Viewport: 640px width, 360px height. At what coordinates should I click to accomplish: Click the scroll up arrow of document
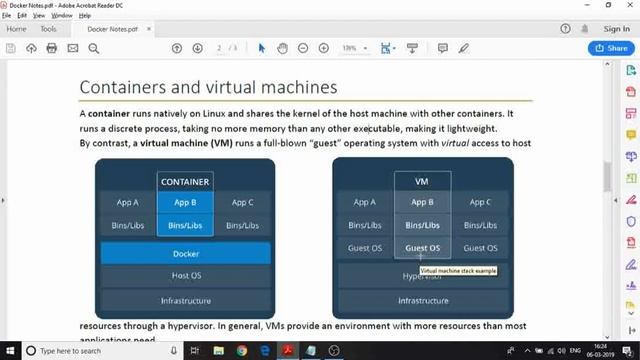pos(607,64)
